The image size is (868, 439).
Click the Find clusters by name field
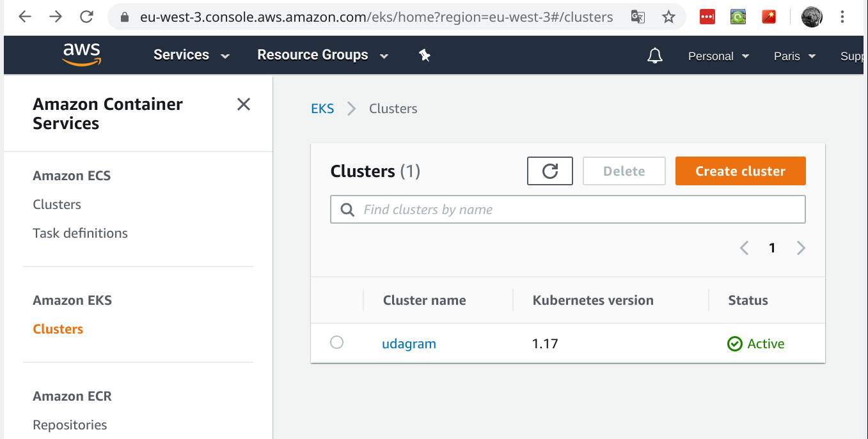click(x=568, y=210)
